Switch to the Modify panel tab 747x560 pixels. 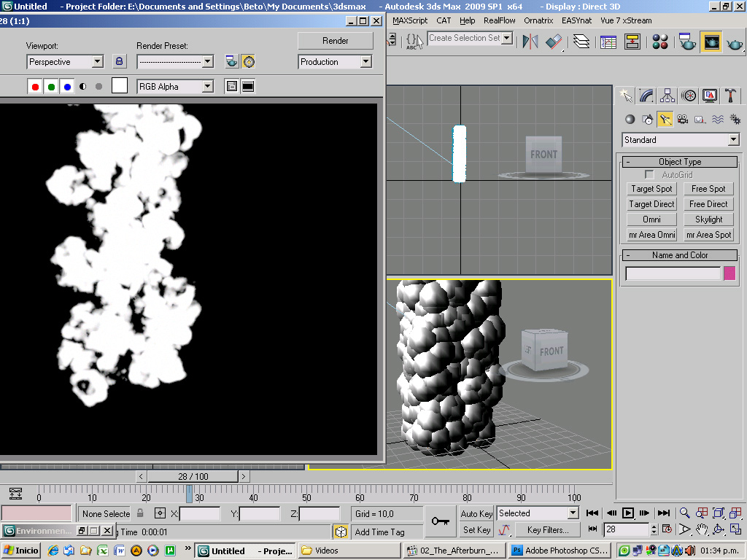point(646,96)
